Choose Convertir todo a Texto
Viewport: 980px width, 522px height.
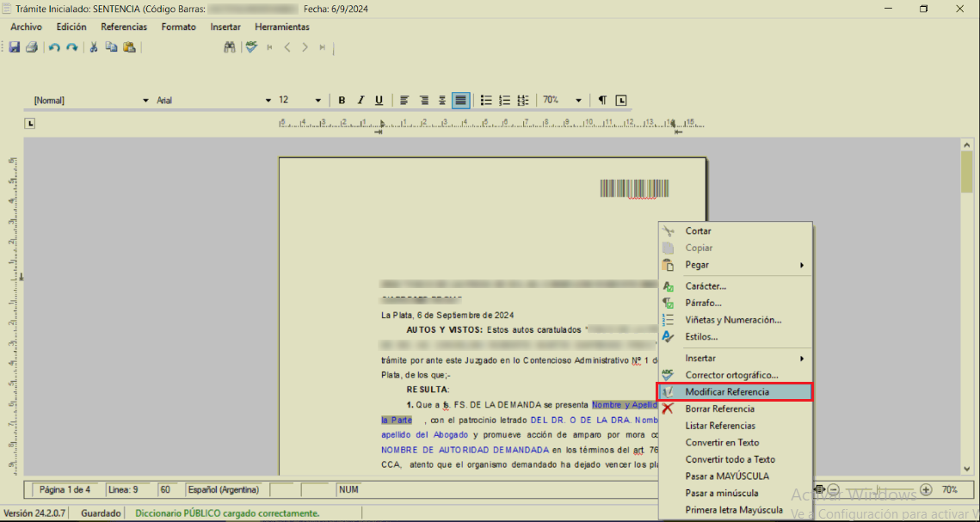[x=735, y=459]
